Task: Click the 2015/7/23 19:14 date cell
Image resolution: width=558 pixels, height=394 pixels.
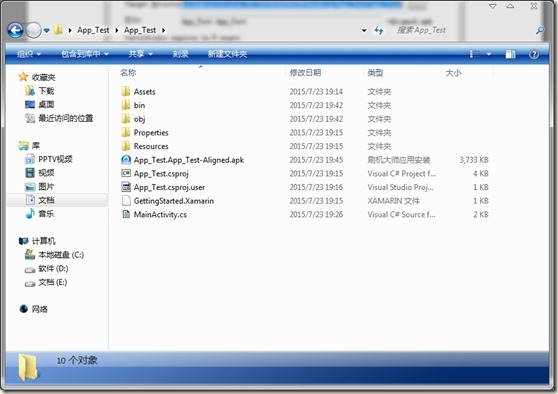Action: (x=316, y=91)
